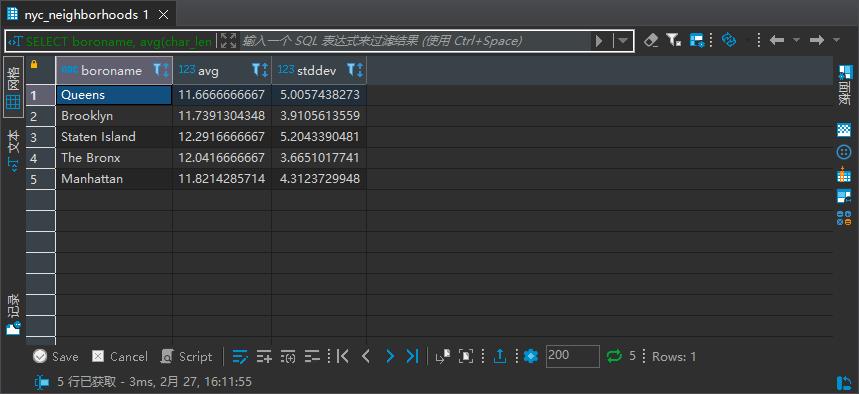Open the record (记录) mode tab

(13, 314)
